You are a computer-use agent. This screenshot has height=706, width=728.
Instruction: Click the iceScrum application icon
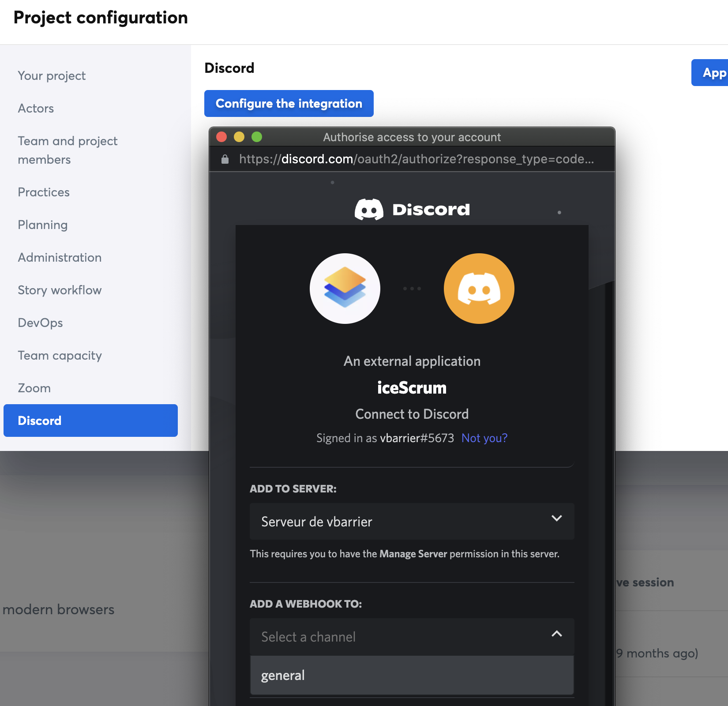coord(345,288)
